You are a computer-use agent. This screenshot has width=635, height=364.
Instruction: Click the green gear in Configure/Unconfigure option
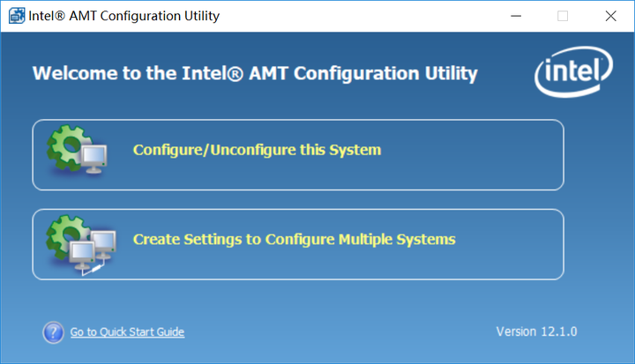66,145
